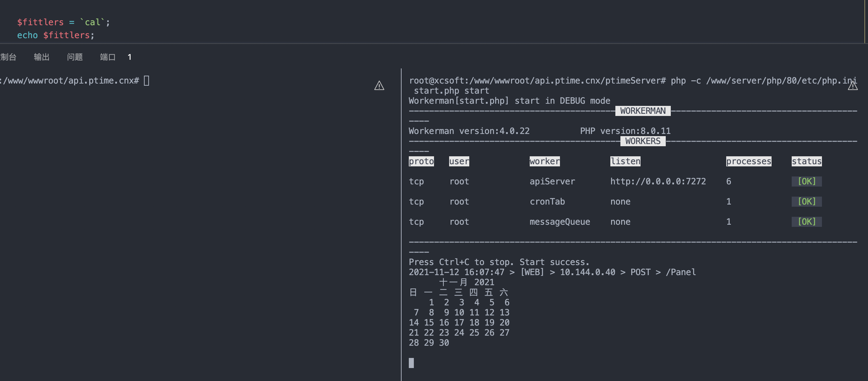Focus right terminal block cursor
Viewport: 868px width, 381px height.
[411, 363]
